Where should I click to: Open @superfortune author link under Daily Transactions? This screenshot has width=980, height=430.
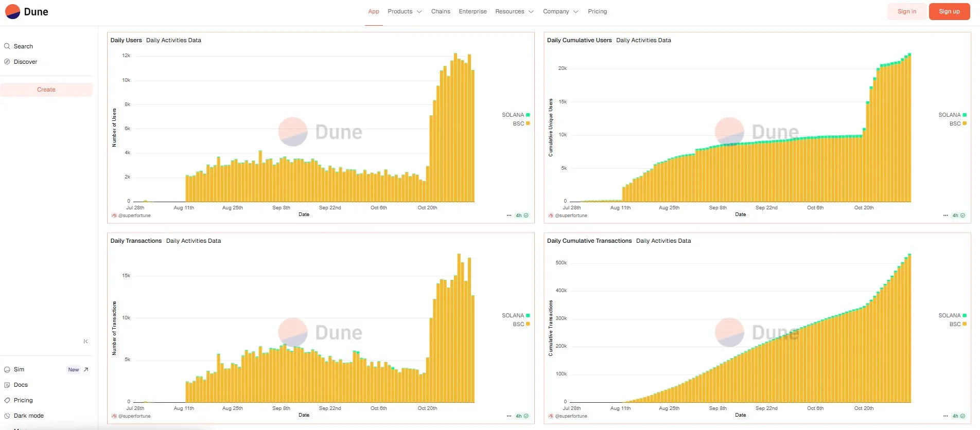(x=134, y=416)
